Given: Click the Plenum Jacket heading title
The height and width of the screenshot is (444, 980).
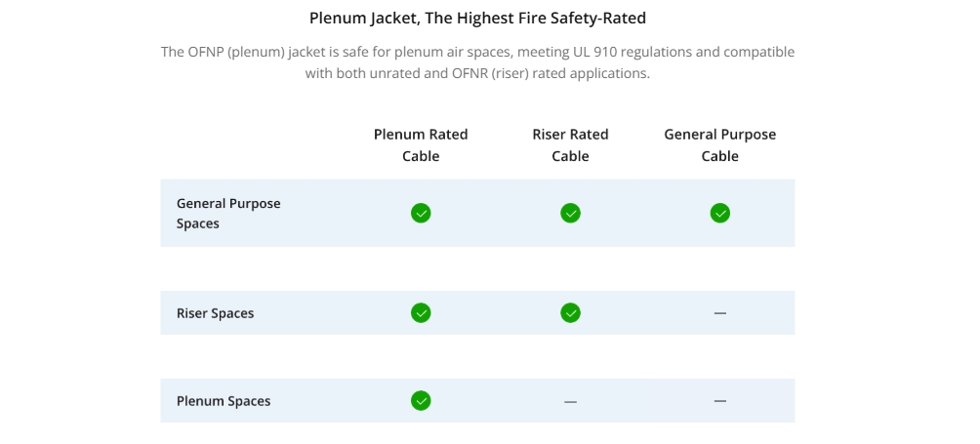Looking at the screenshot, I should [x=477, y=19].
